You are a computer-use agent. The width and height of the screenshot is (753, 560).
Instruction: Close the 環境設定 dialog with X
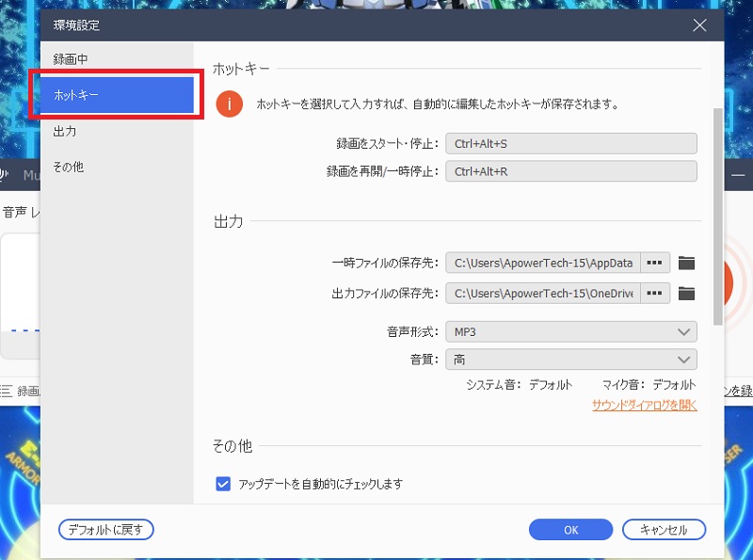tap(699, 25)
